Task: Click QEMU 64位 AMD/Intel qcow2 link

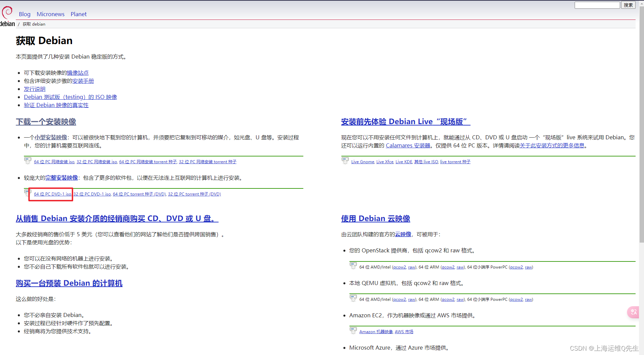Action: 400,299
